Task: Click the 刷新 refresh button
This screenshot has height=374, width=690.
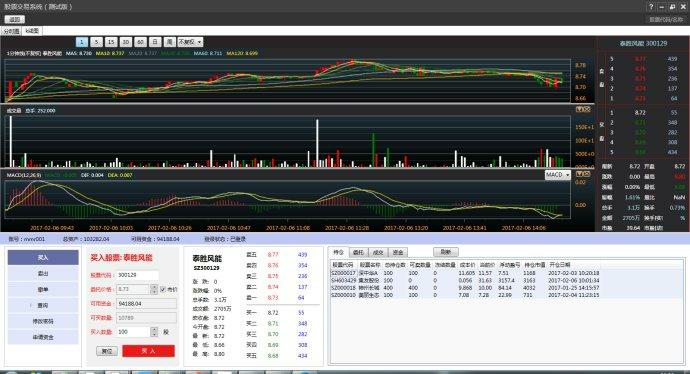Action: click(446, 252)
